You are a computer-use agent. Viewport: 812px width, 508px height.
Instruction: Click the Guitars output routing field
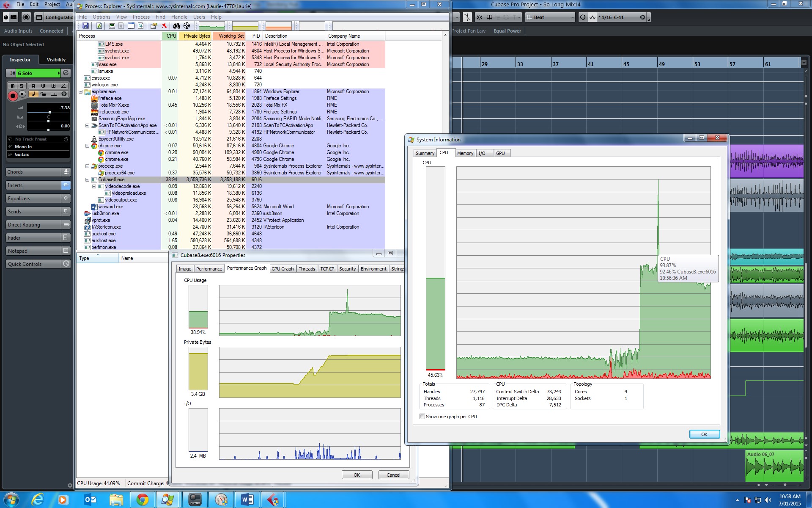pyautogui.click(x=38, y=154)
